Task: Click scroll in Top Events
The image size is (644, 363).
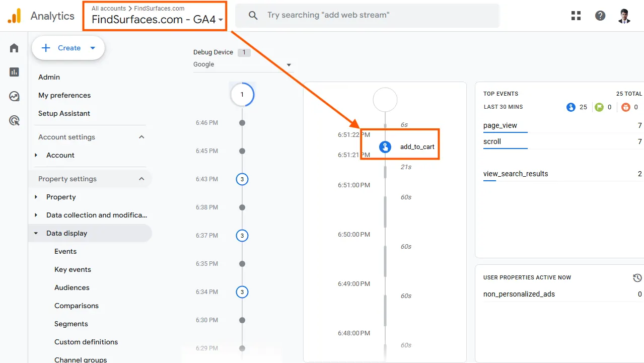Action: (x=492, y=141)
